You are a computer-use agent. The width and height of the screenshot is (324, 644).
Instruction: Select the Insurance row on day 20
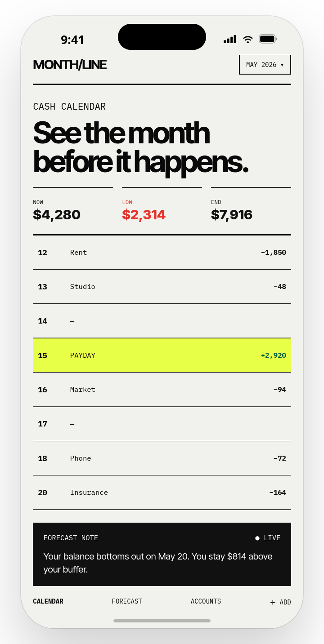coord(162,493)
